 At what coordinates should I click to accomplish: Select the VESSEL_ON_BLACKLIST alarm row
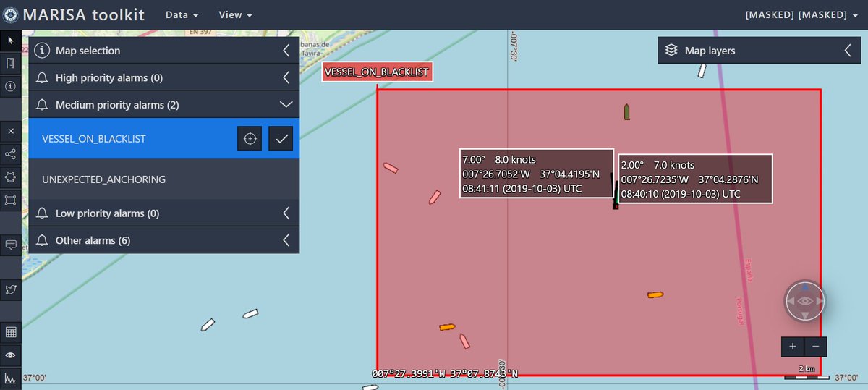click(164, 138)
